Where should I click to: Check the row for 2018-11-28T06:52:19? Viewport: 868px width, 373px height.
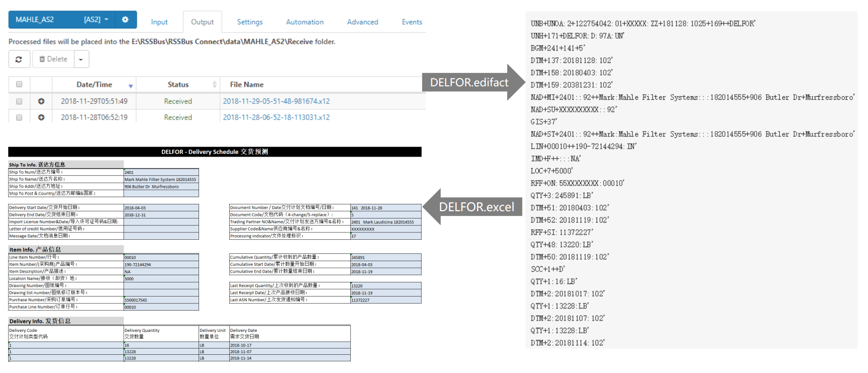pyautogui.click(x=19, y=118)
